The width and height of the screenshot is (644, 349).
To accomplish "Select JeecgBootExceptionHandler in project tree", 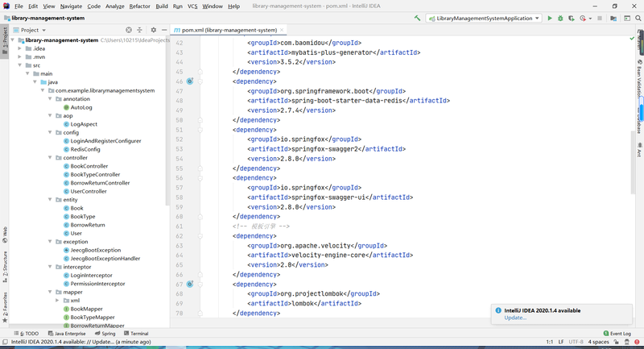I will [x=105, y=258].
